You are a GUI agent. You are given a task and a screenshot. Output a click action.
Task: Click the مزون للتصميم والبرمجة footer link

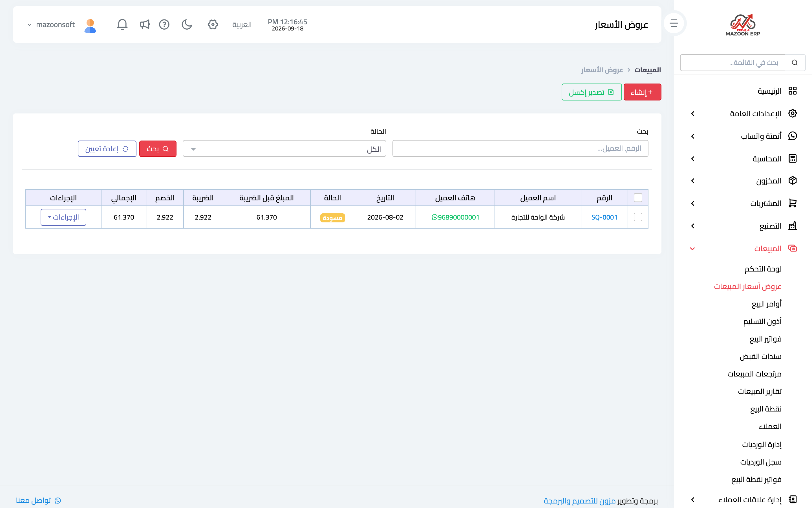coord(579,501)
